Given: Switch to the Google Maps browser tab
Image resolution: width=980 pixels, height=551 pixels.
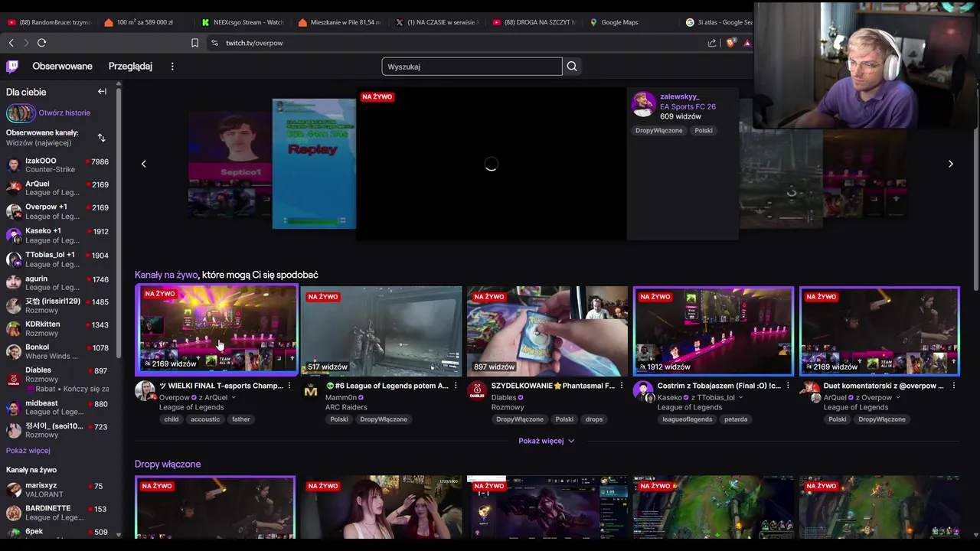Looking at the screenshot, I should coord(619,22).
